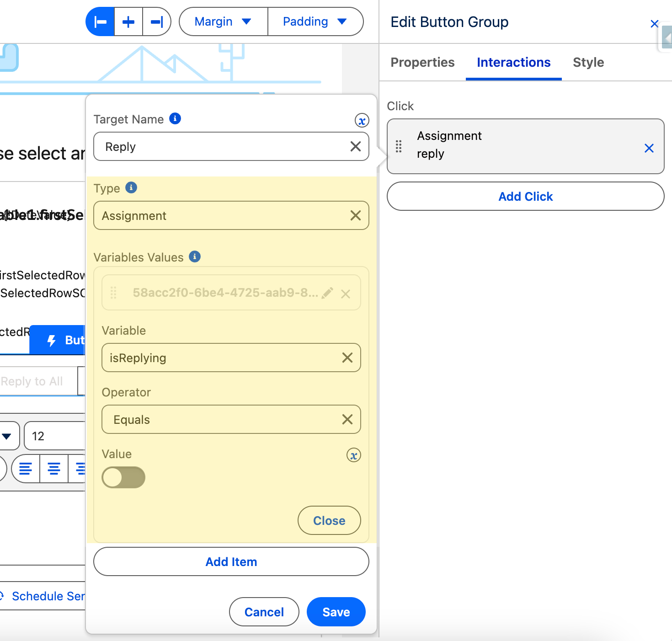
Task: Remove the Assignment reply click interaction
Action: coord(649,148)
